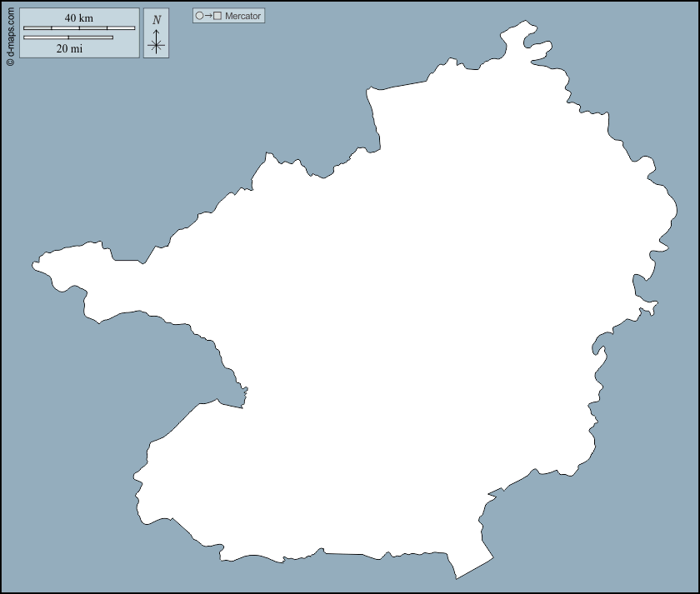The image size is (700, 594).
Task: Click the center tick of the mile scale
Action: [68, 37]
